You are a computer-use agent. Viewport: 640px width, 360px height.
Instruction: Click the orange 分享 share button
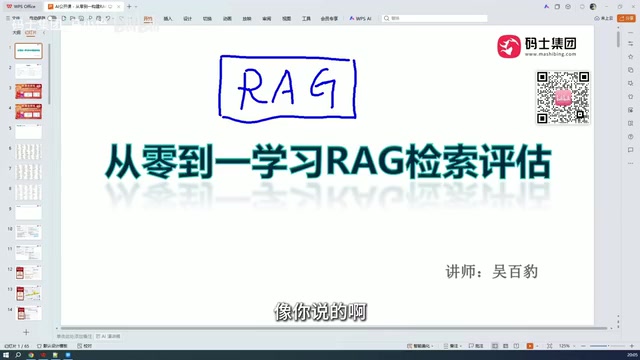626,18
